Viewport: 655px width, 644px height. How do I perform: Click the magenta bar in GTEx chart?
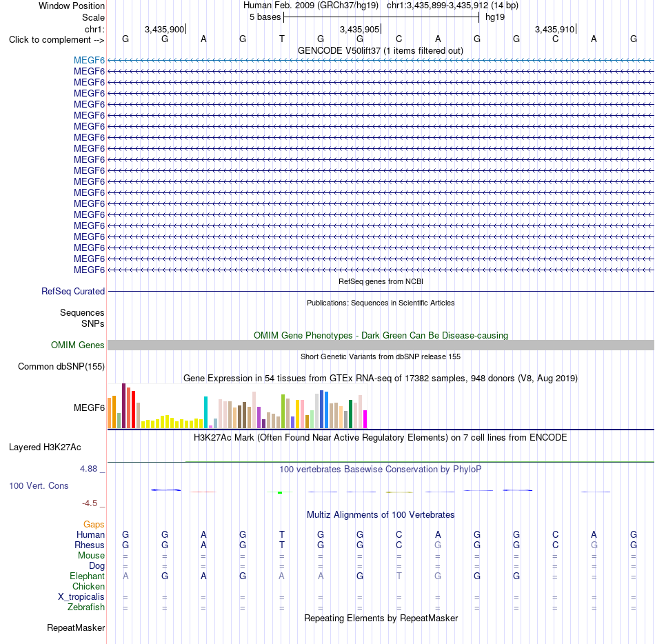point(365,419)
